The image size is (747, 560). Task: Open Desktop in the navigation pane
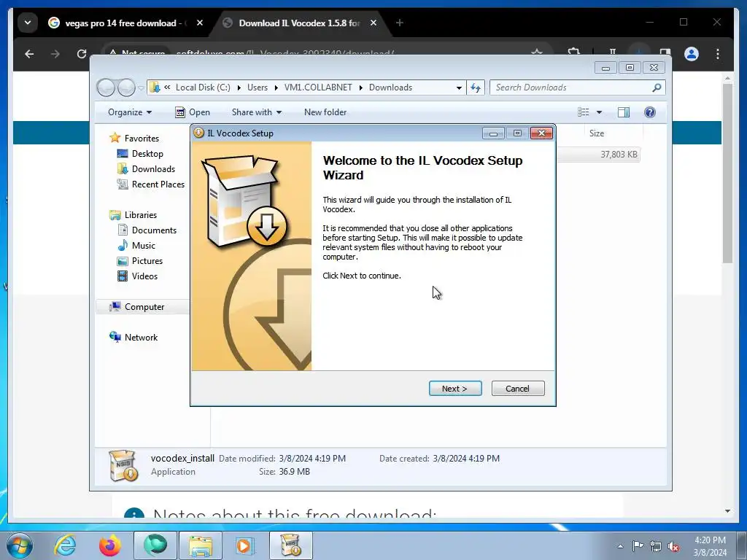147,154
